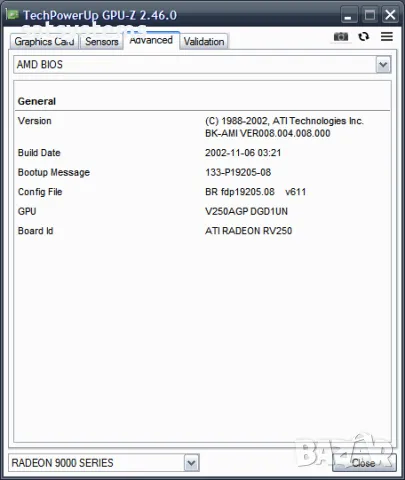This screenshot has width=405, height=480.
Task: Open the hamburger menu icon
Action: [x=387, y=36]
